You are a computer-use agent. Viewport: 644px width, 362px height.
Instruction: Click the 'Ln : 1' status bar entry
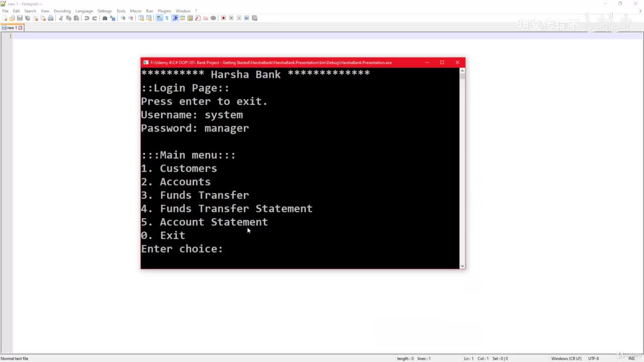[468, 358]
